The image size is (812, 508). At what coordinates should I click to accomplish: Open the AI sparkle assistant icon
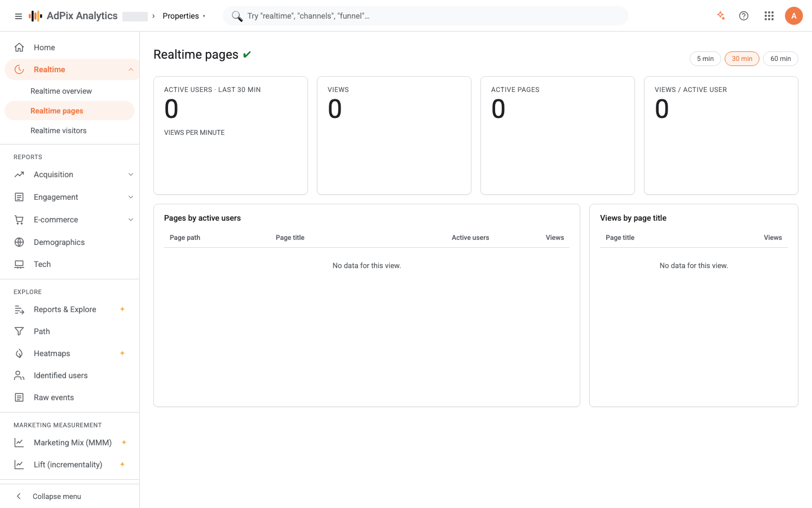click(721, 16)
